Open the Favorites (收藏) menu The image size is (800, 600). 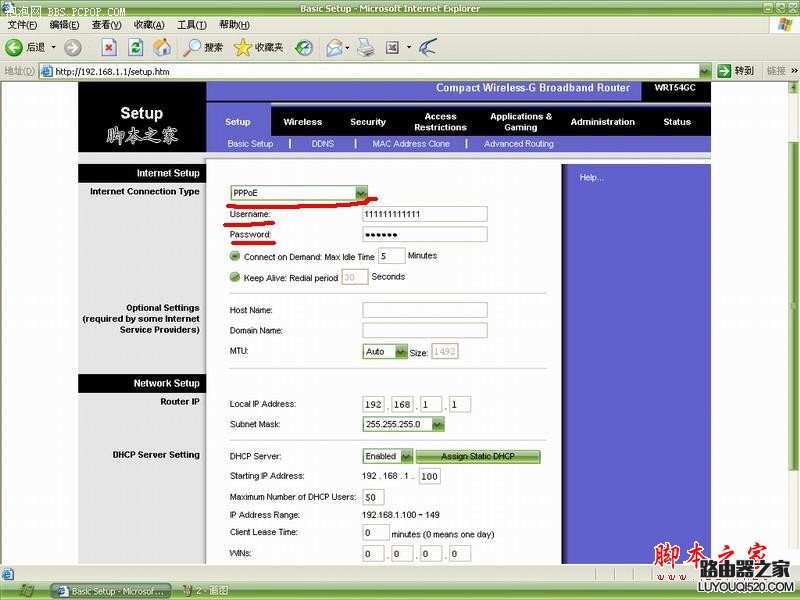[149, 24]
